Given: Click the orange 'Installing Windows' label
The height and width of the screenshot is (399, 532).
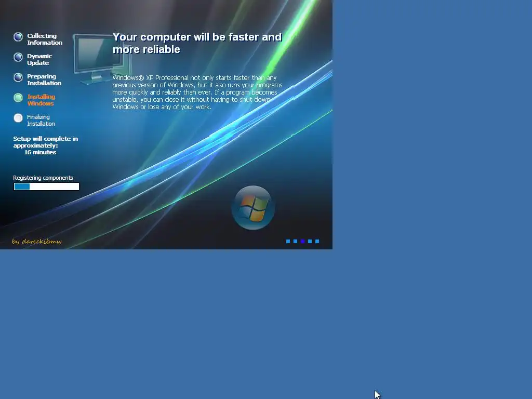Looking at the screenshot, I should [x=41, y=100].
